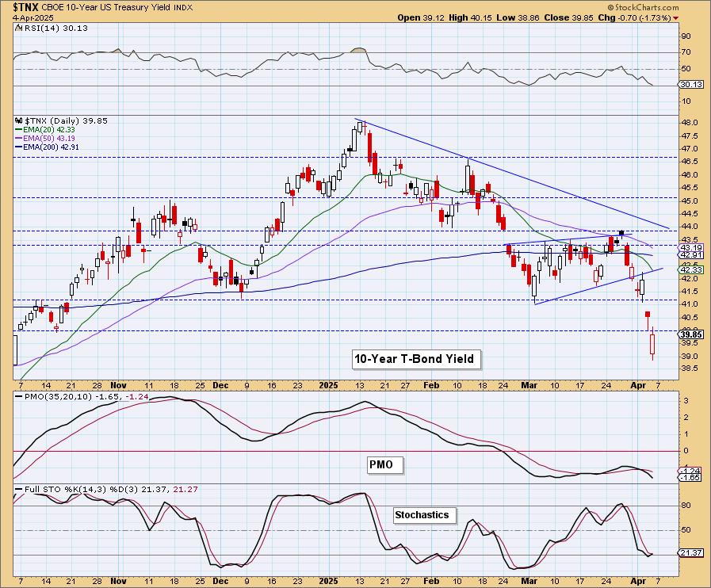
Task: Click the latest hollow red candlestick
Action: (x=652, y=344)
